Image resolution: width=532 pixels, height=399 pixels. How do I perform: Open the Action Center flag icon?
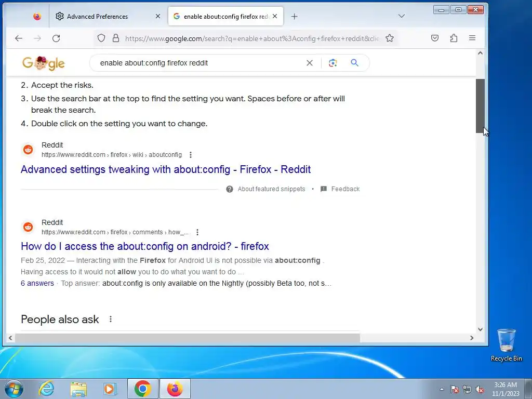point(455,390)
